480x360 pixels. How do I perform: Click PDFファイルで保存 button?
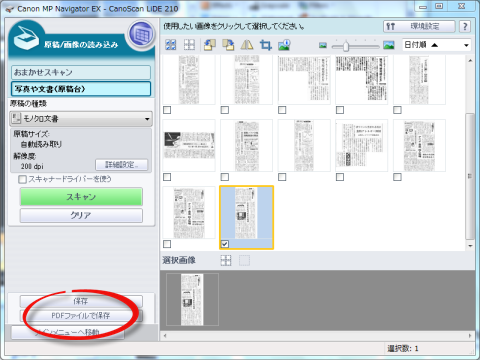[x=81, y=315]
